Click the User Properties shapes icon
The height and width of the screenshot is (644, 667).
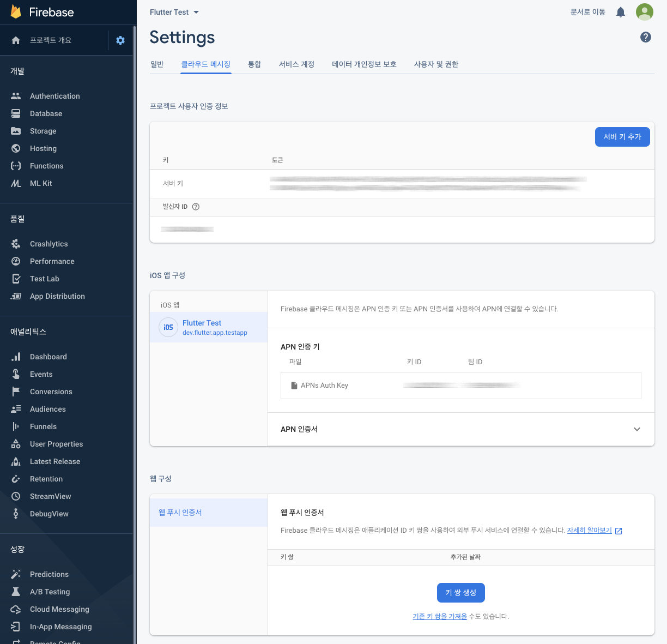click(x=16, y=444)
